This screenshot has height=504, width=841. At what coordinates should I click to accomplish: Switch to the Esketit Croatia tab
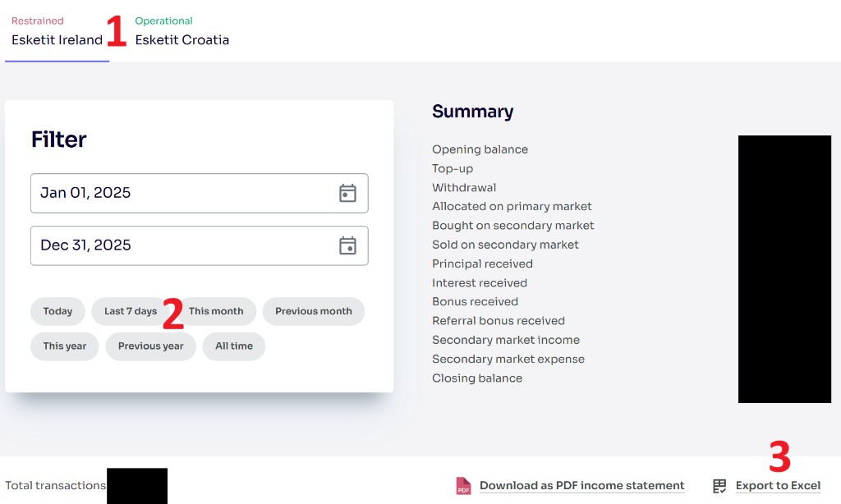click(182, 40)
